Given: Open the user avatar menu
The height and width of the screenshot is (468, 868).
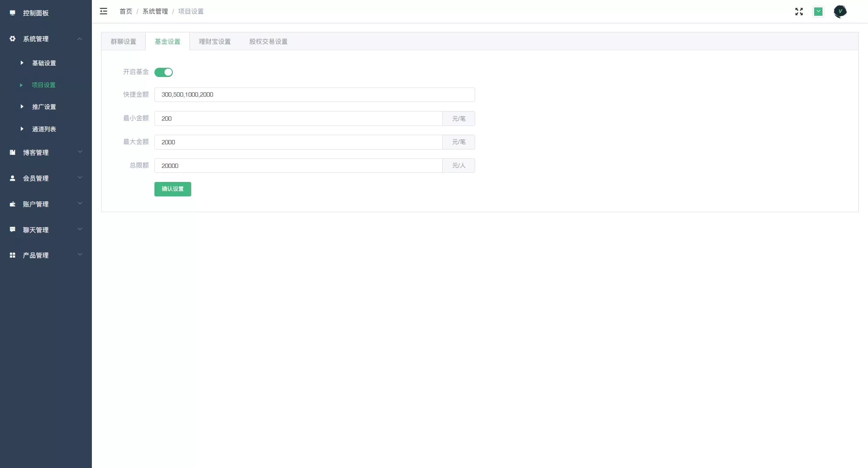Looking at the screenshot, I should pyautogui.click(x=840, y=12).
